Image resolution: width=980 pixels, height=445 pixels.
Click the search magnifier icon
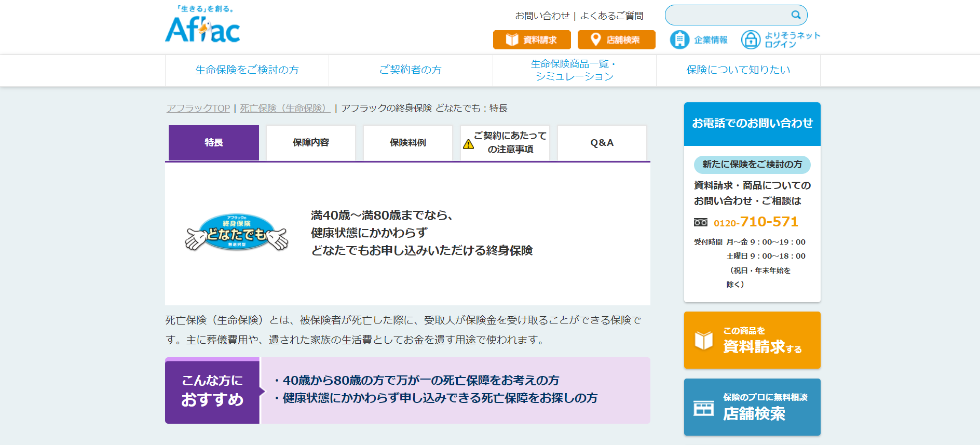click(796, 15)
